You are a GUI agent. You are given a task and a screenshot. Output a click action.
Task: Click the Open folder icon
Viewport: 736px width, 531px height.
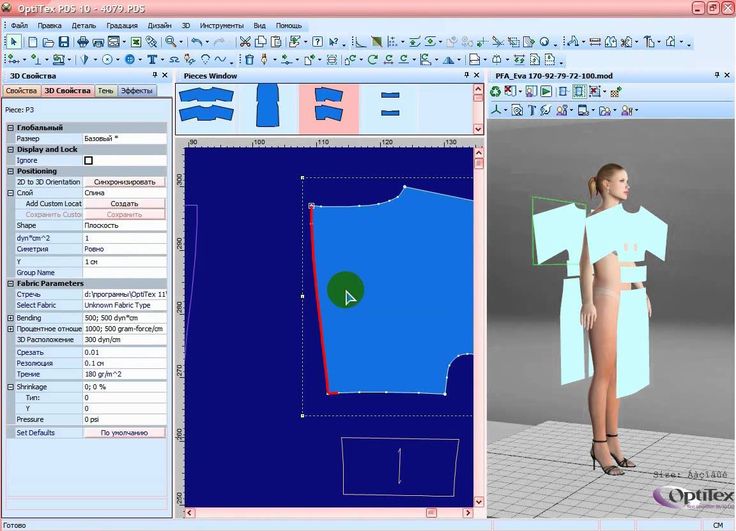tap(48, 42)
